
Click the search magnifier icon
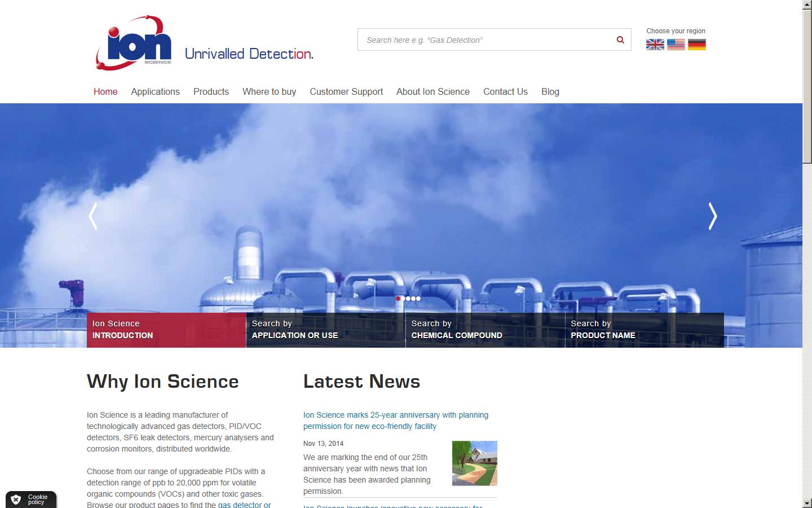619,40
